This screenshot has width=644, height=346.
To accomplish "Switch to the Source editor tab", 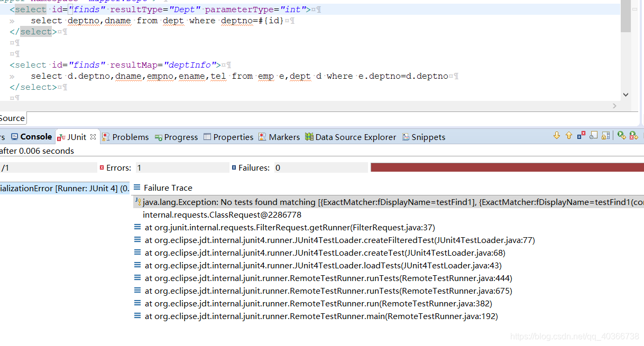I will (12, 118).
